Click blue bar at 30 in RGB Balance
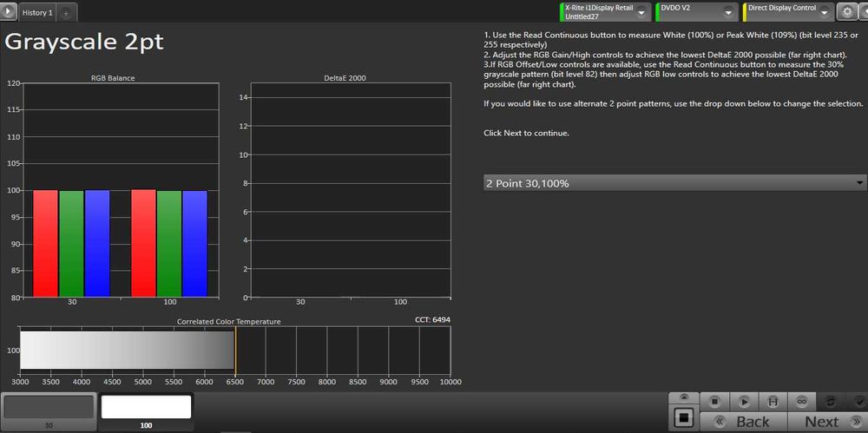 (x=97, y=244)
